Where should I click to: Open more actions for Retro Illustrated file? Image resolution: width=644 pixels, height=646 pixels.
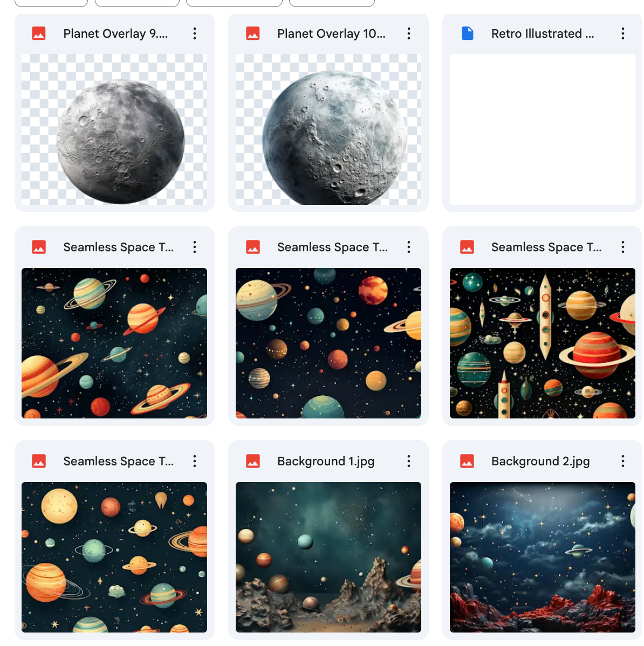[x=622, y=33]
